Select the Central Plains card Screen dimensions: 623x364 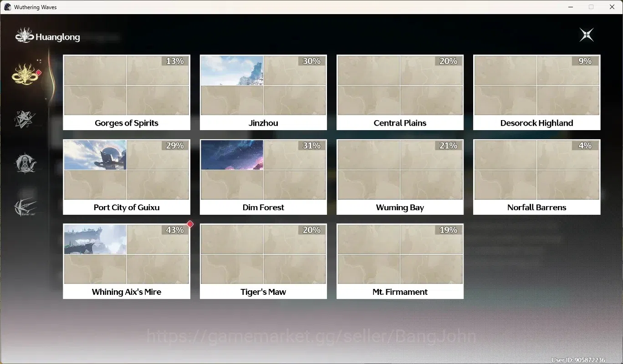click(400, 92)
